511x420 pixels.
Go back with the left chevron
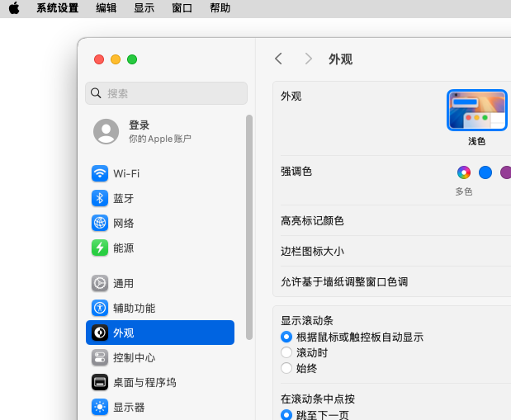pos(278,59)
